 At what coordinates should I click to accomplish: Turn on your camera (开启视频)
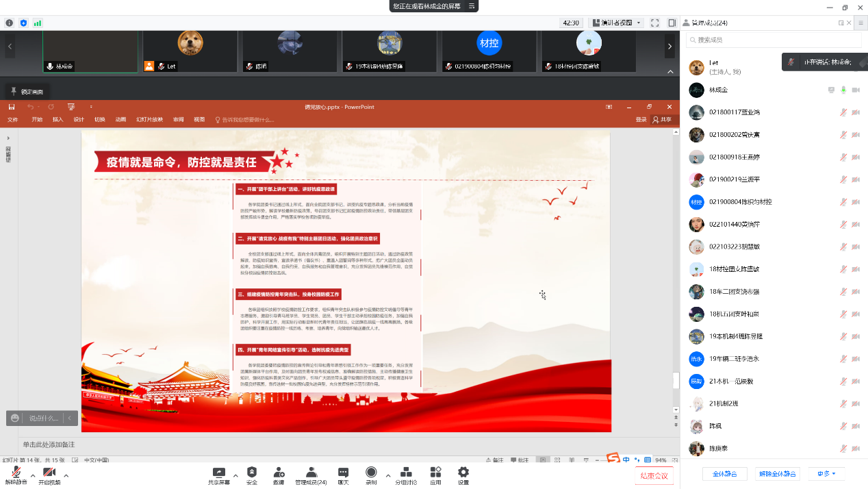[49, 473]
